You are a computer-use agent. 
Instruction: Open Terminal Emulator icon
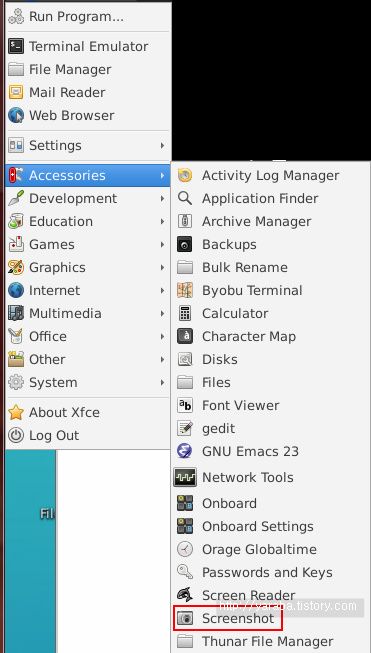(16, 46)
